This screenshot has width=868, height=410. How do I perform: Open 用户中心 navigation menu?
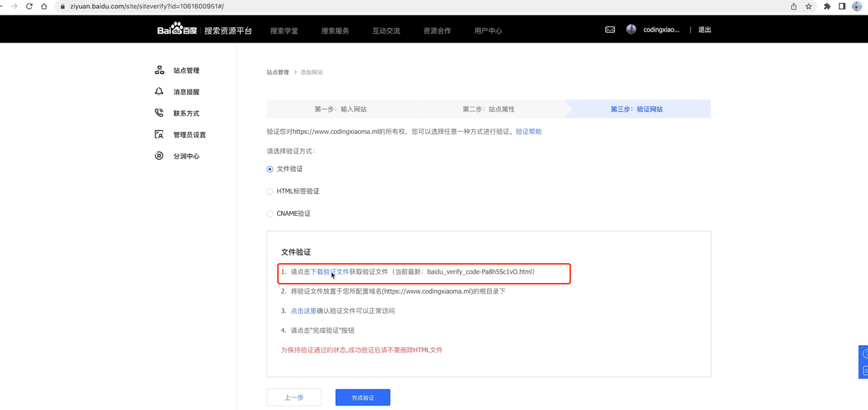(488, 31)
